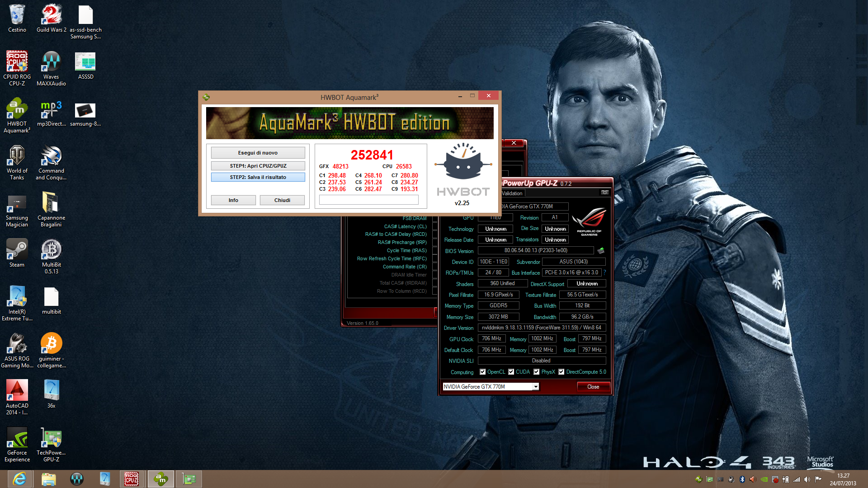
Task: Click Republic of Gamers logo in GPU-Z
Action: point(589,221)
